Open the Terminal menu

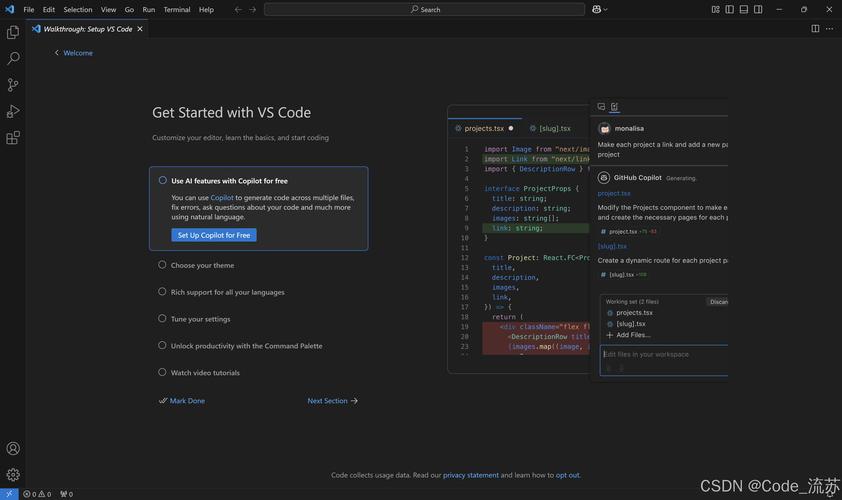[x=177, y=9]
